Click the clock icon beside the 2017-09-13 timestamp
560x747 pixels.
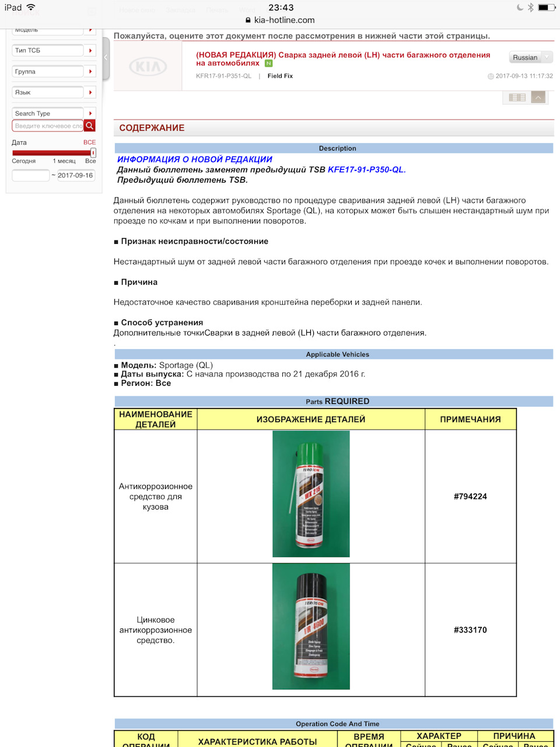pos(491,76)
